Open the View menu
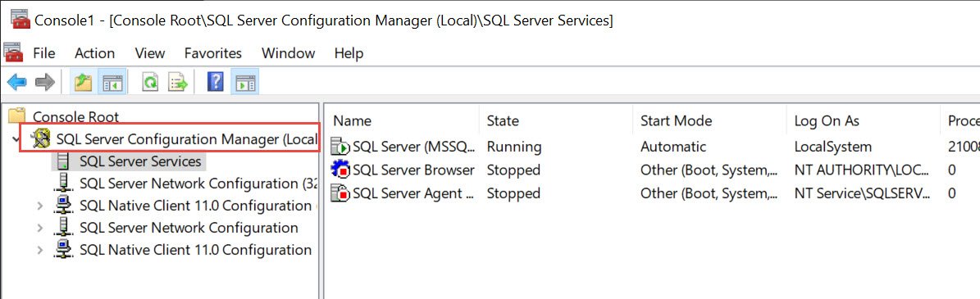The width and height of the screenshot is (980, 299). click(x=150, y=53)
